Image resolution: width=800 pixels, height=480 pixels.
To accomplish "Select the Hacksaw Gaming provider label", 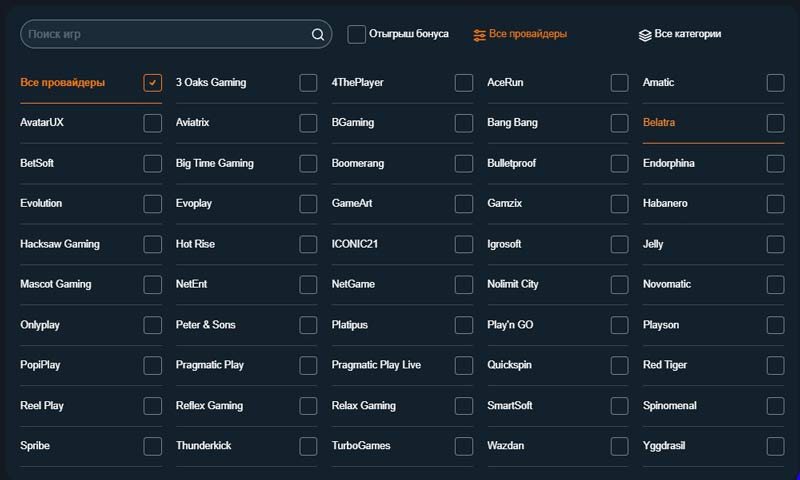I will pyautogui.click(x=60, y=244).
